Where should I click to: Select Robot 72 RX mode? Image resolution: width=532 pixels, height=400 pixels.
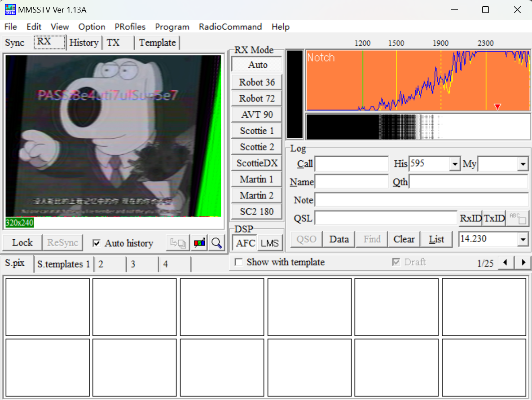257,98
